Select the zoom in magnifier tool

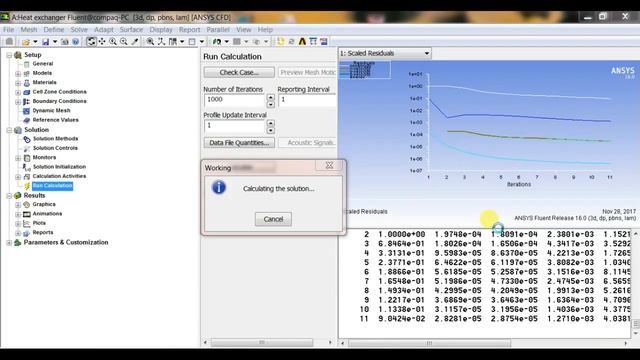click(113, 42)
